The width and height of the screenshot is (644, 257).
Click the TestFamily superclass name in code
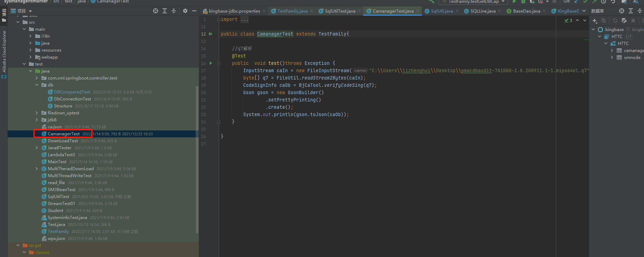click(332, 34)
